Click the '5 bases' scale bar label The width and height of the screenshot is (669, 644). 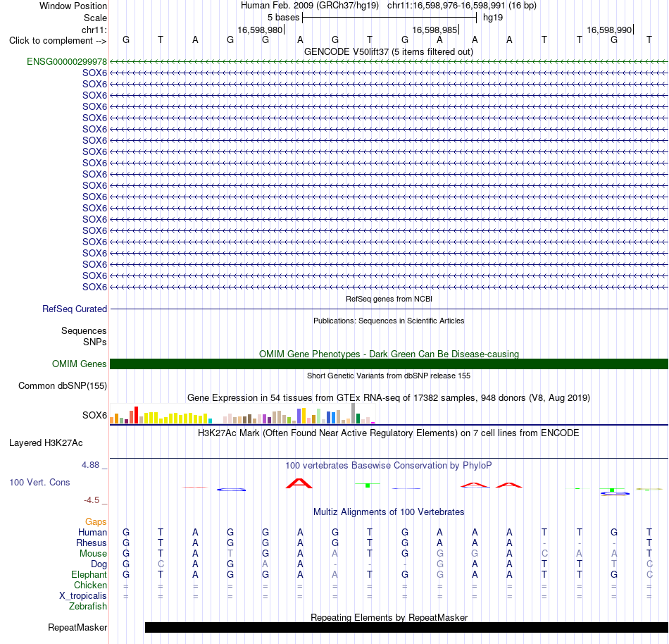point(284,18)
